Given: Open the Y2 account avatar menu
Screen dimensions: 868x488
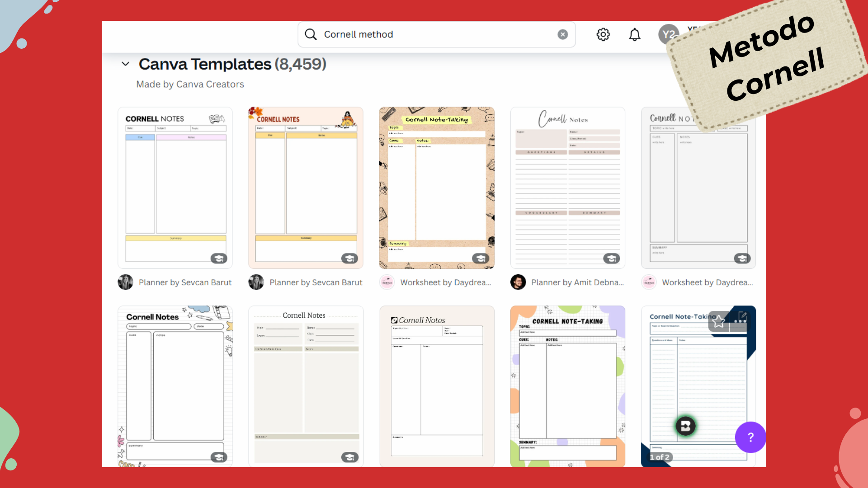Looking at the screenshot, I should tap(668, 34).
